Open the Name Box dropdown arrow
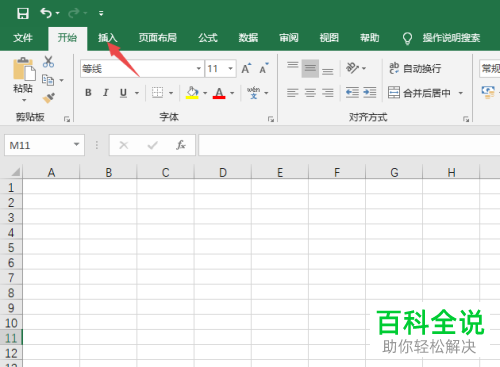This screenshot has height=367, width=500. [x=77, y=145]
